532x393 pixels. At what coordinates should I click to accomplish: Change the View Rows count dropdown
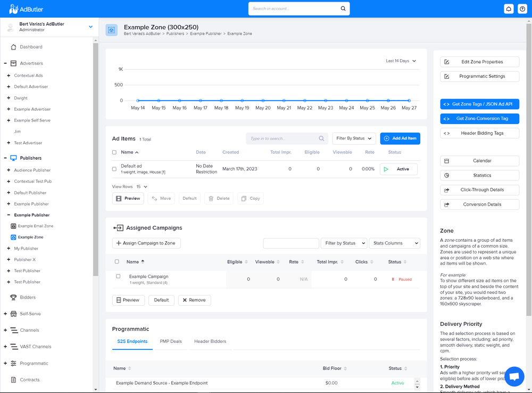point(142,186)
